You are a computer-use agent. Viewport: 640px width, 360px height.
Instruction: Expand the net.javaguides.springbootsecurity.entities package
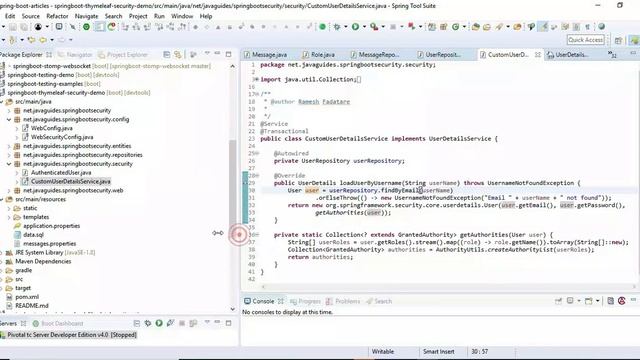pyautogui.click(x=9, y=146)
